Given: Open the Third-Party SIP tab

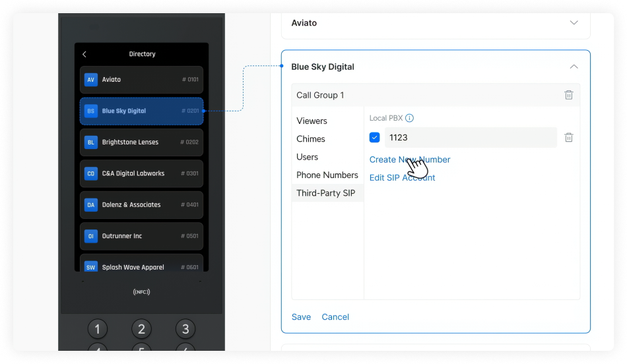Looking at the screenshot, I should point(325,193).
